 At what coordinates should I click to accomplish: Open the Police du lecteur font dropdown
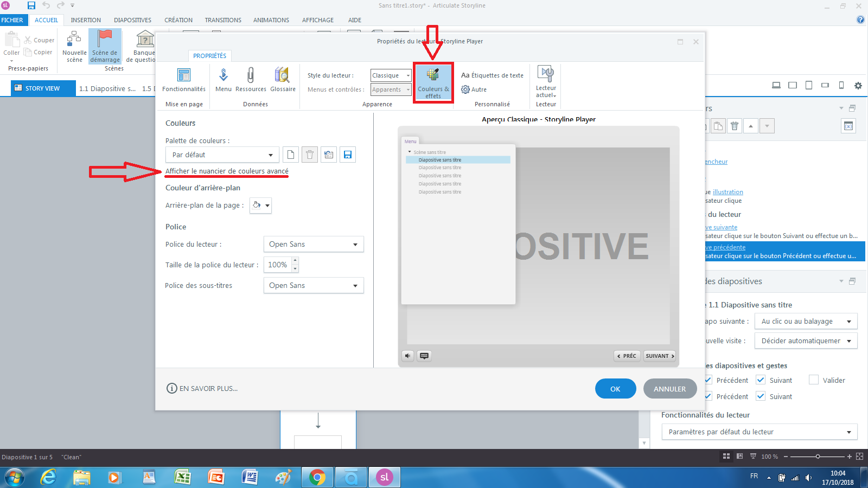pos(314,244)
